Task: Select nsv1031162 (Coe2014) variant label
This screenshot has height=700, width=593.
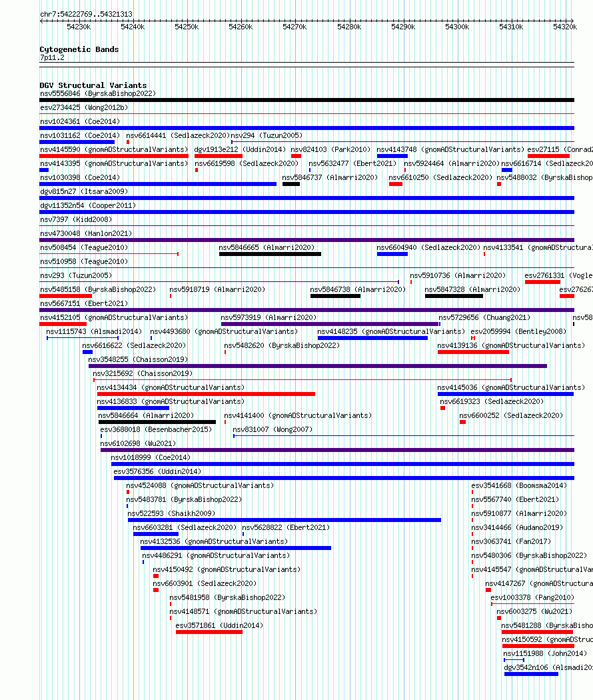Action: 80,136
